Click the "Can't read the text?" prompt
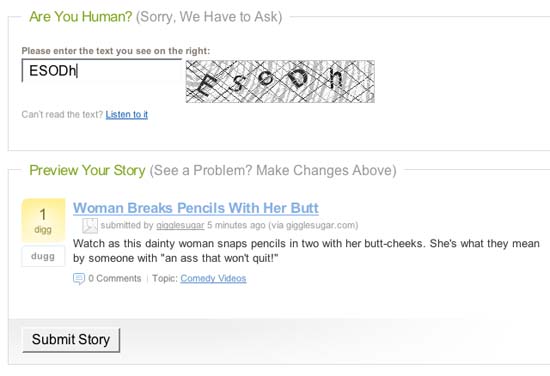Screen dimensions: 550x376 (x=62, y=114)
